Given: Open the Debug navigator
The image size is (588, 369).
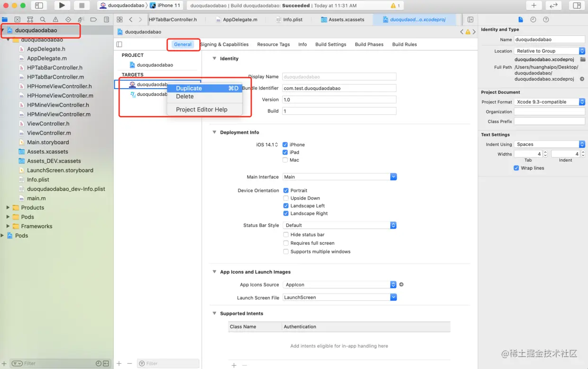Looking at the screenshot, I should [81, 19].
